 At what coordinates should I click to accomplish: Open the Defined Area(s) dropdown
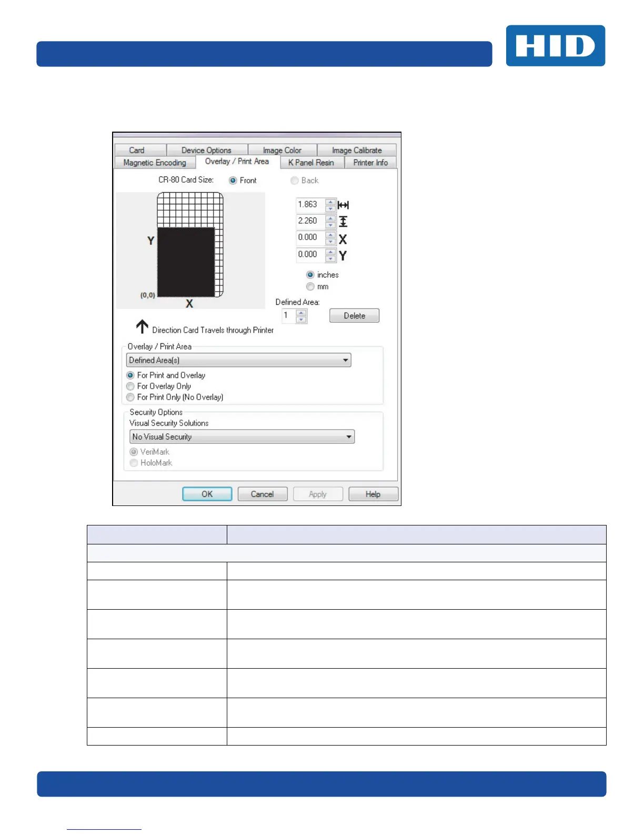239,360
